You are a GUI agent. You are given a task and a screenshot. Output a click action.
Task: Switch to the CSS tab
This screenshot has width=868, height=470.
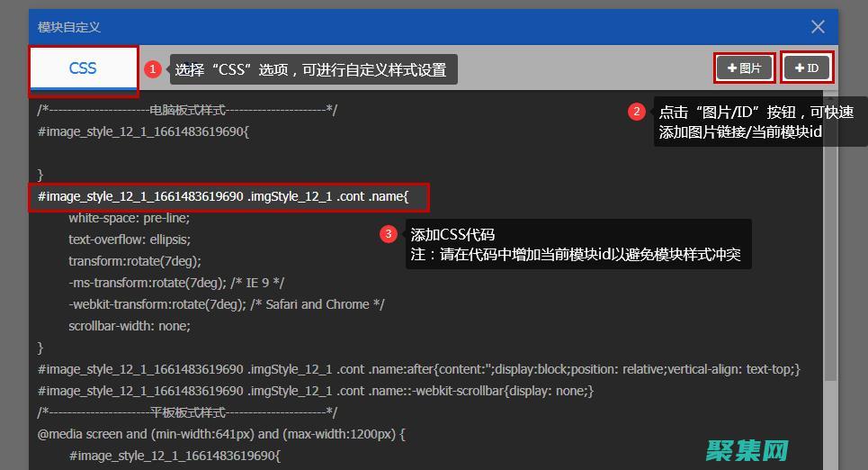click(83, 68)
